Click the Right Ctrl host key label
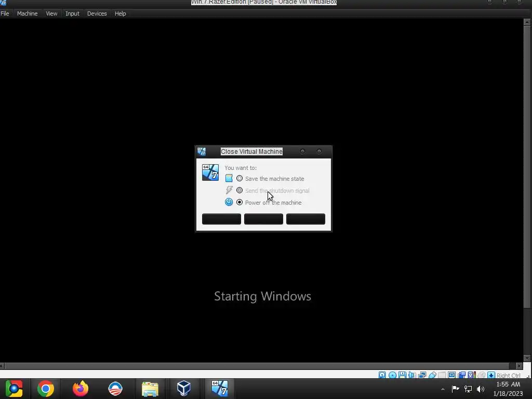532x399 pixels. (508, 375)
